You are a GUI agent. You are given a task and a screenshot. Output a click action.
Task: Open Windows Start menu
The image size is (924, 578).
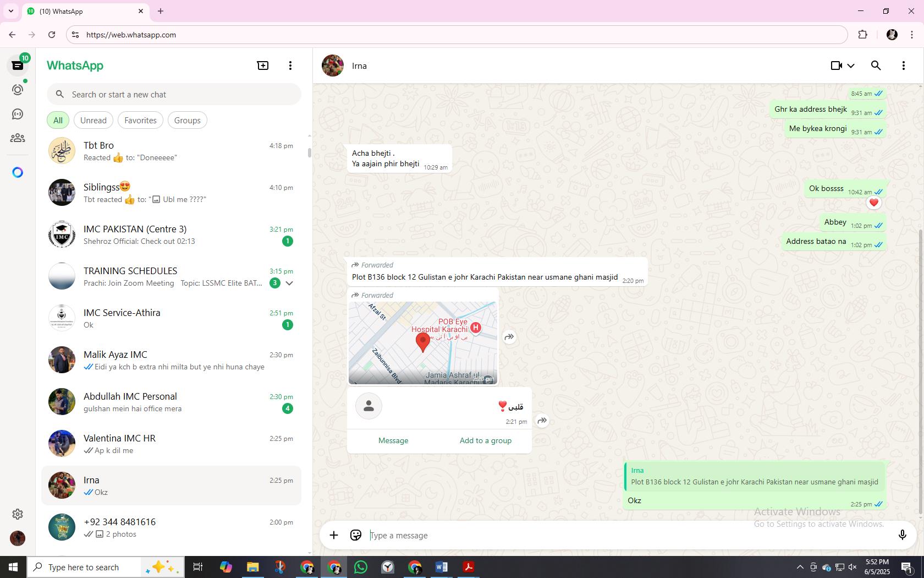point(13,567)
